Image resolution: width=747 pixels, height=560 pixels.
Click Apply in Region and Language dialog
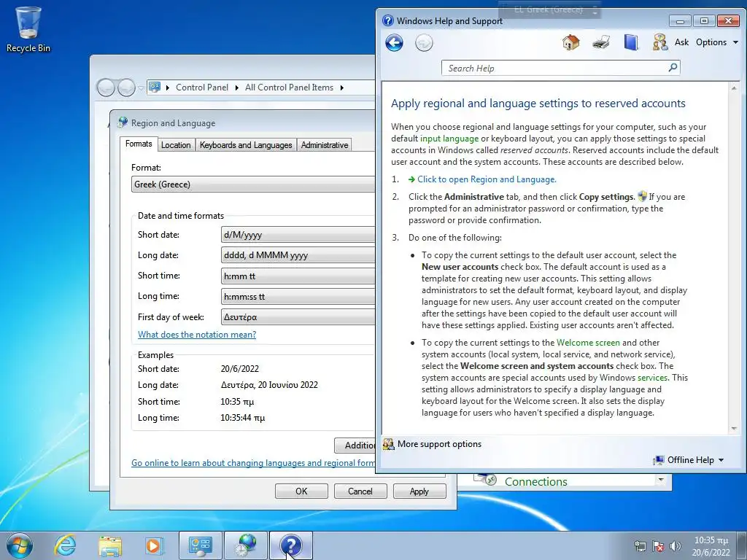pos(419,491)
